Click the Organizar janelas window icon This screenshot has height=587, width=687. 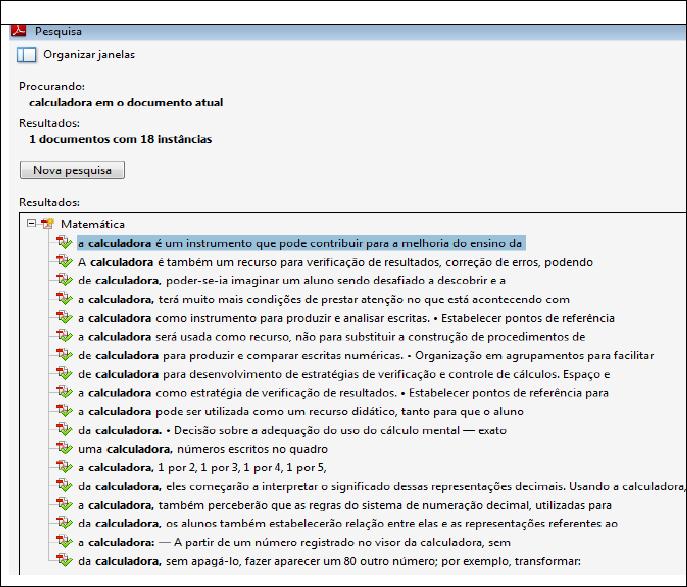coord(27,55)
